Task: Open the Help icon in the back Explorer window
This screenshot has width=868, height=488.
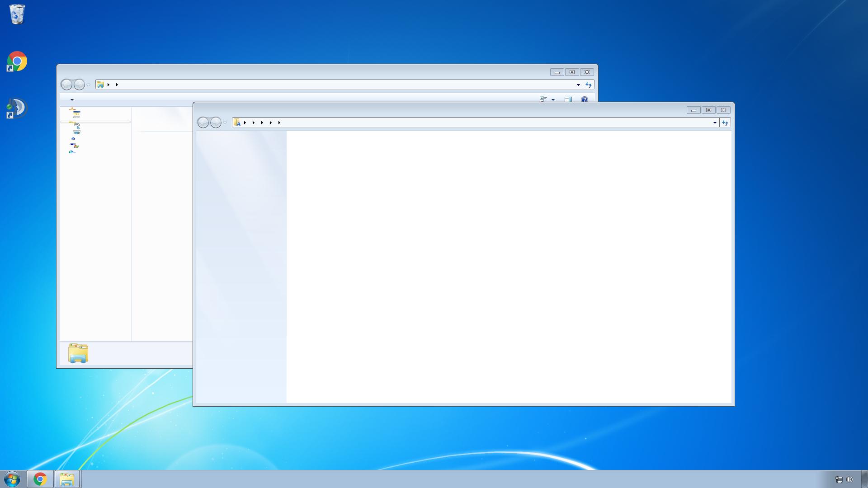Action: [x=584, y=99]
